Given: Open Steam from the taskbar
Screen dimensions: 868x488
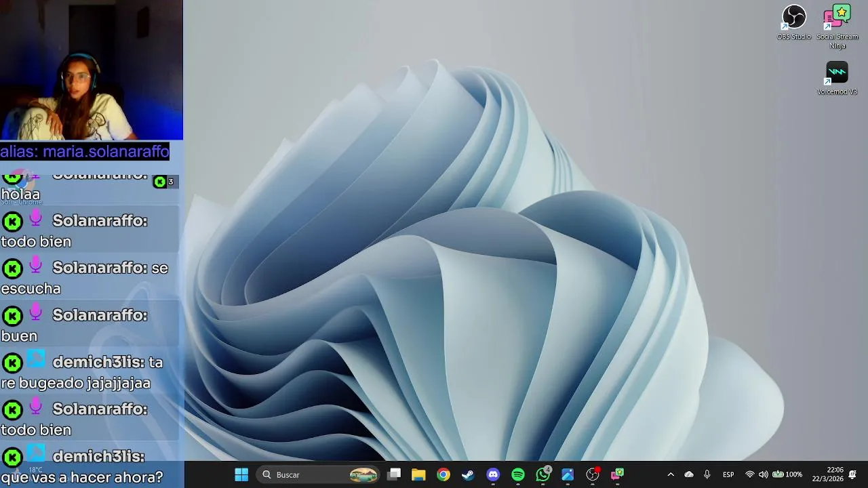Looking at the screenshot, I should coord(468,474).
